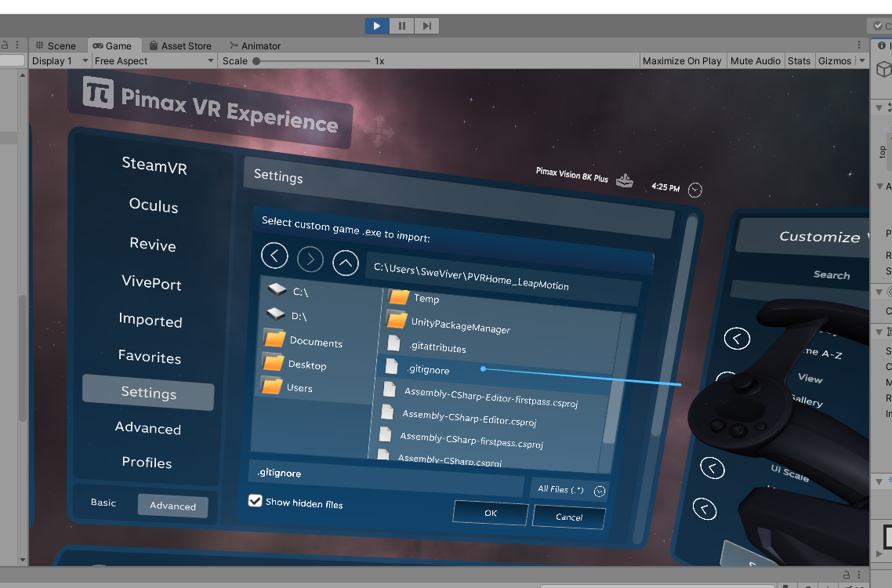Image resolution: width=892 pixels, height=588 pixels.
Task: Advance one frame with the step button
Action: pyautogui.click(x=426, y=26)
